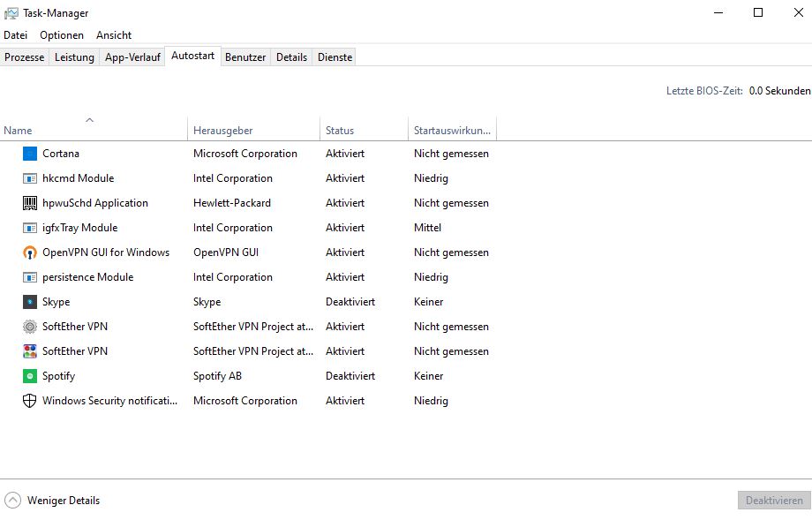812x520 pixels.
Task: Click the 0.0 Sekunden BIOS time value
Action: (x=779, y=91)
